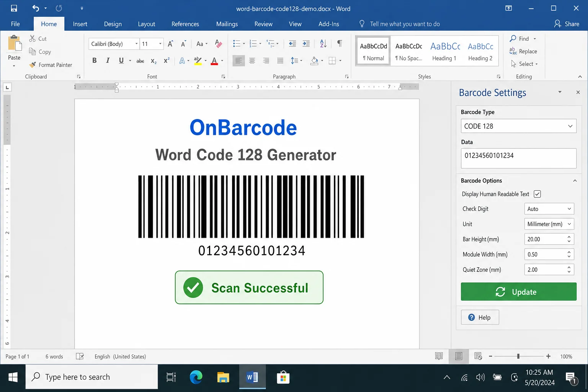Click the zoom in plus button
The height and width of the screenshot is (392, 588).
click(x=548, y=356)
